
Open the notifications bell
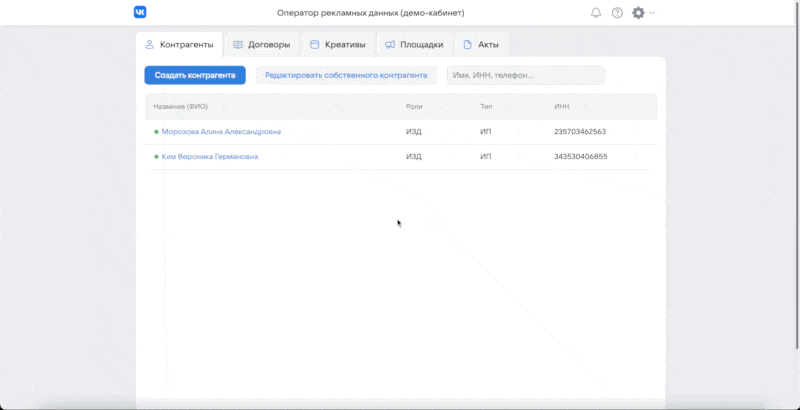(x=596, y=13)
